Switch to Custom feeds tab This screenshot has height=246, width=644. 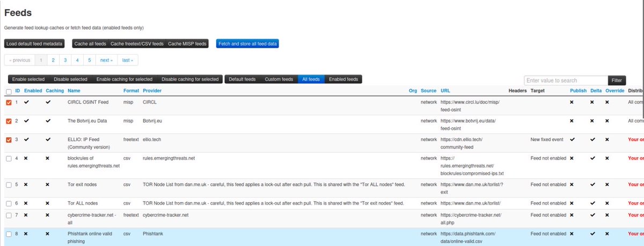point(279,79)
